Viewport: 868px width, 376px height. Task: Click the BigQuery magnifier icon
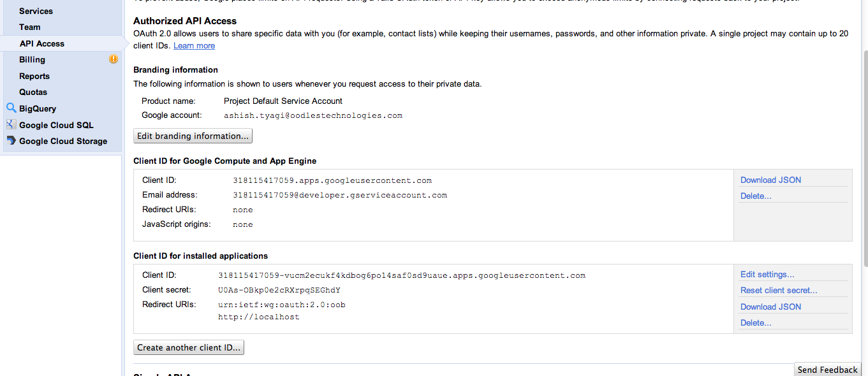pyautogui.click(x=11, y=108)
